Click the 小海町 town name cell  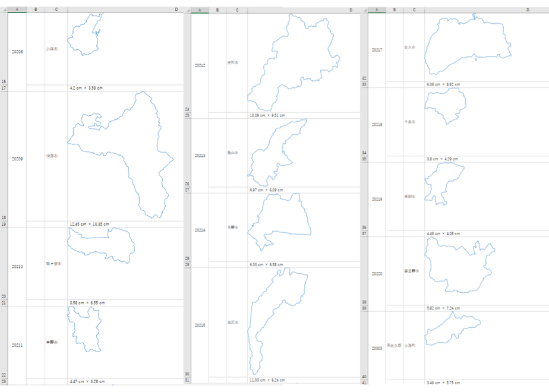[414, 346]
